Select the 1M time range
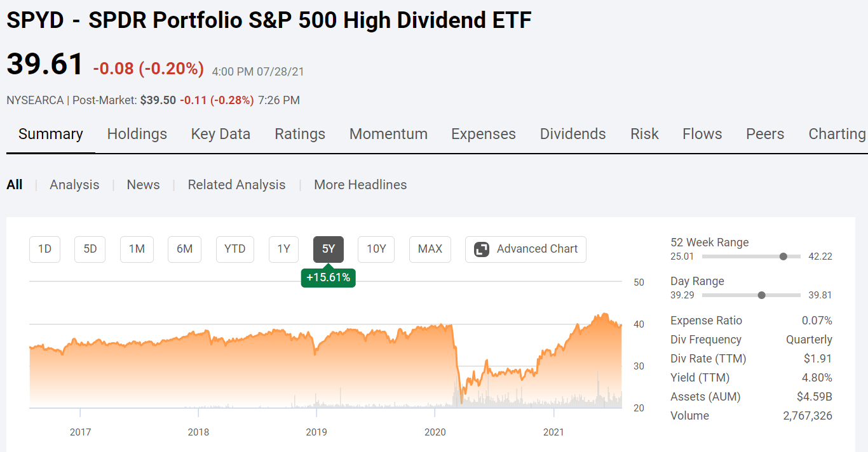Screen dimensions: 868x452 pyautogui.click(x=137, y=249)
